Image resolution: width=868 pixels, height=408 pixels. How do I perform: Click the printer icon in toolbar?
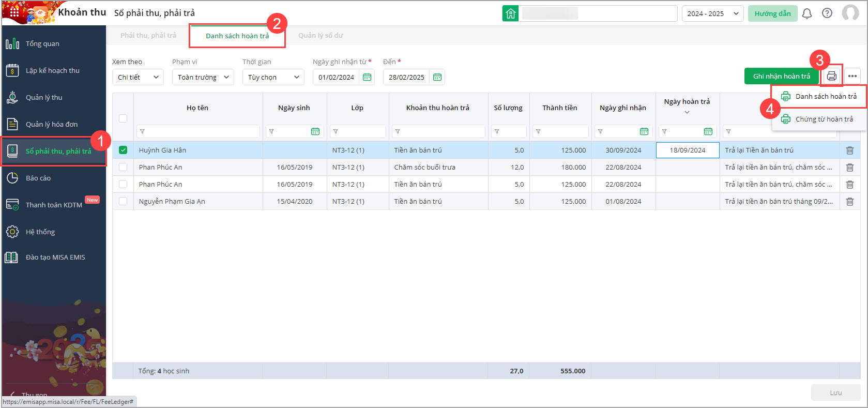tap(831, 76)
